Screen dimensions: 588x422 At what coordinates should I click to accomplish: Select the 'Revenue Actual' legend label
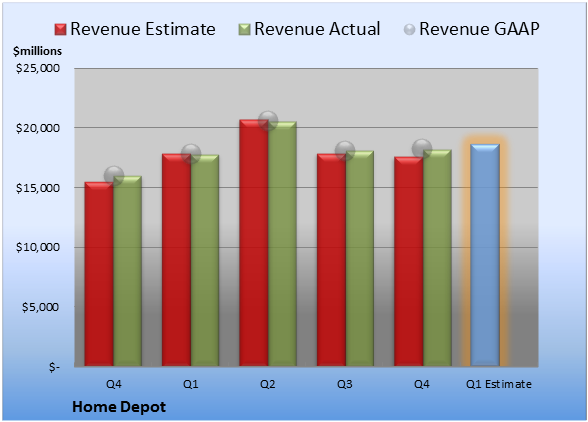coord(317,29)
